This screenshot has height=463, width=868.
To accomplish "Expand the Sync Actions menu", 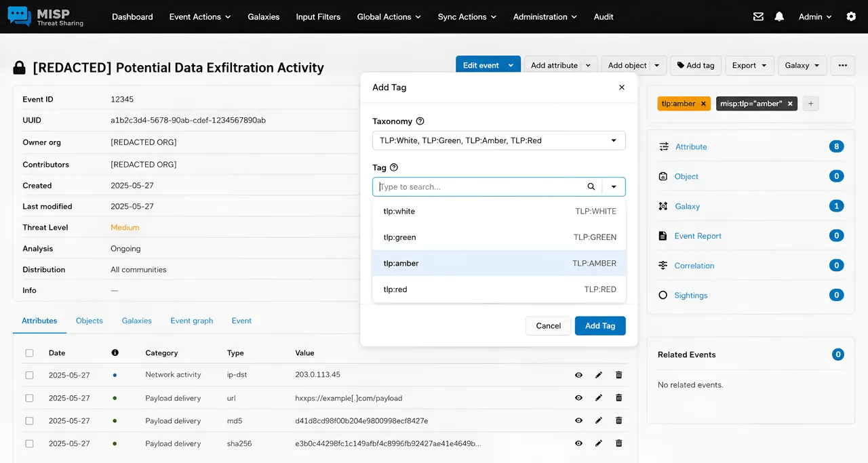I will (x=467, y=17).
